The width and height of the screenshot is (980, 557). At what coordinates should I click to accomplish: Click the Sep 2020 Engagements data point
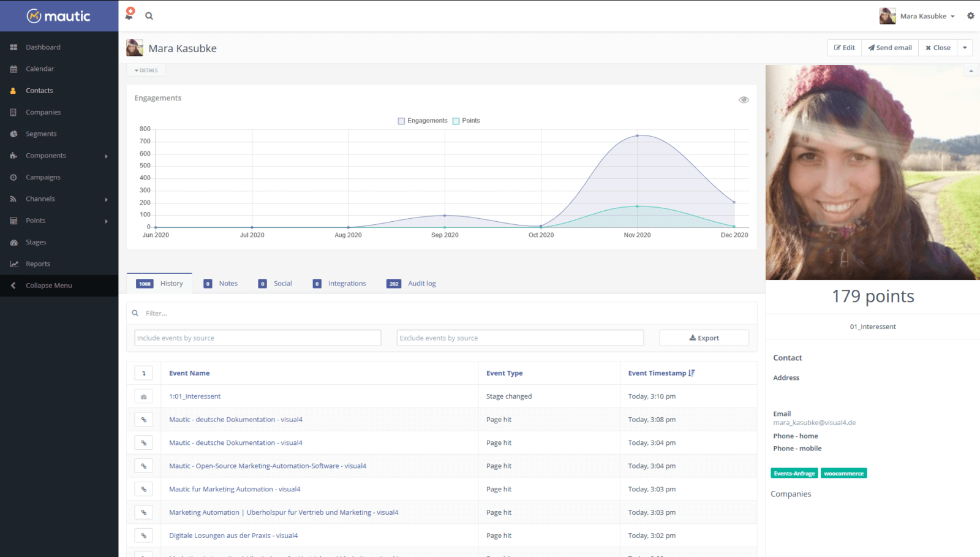445,216
